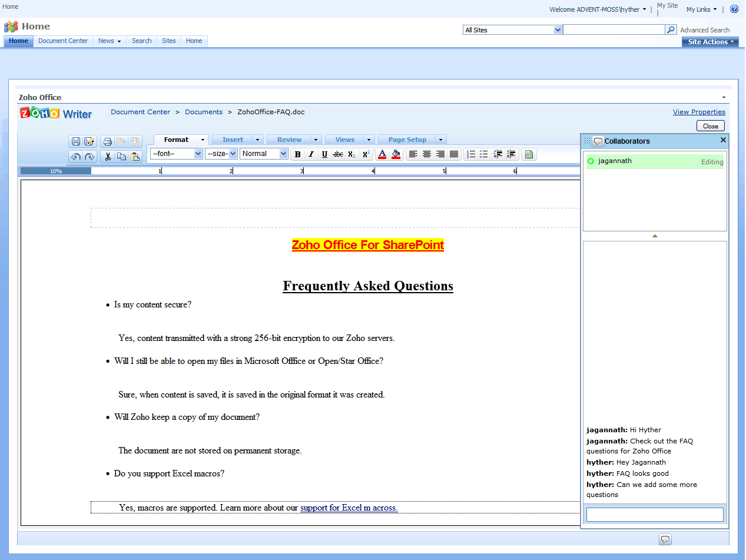Apply superscript formatting
The height and width of the screenshot is (560, 746).
click(x=366, y=154)
